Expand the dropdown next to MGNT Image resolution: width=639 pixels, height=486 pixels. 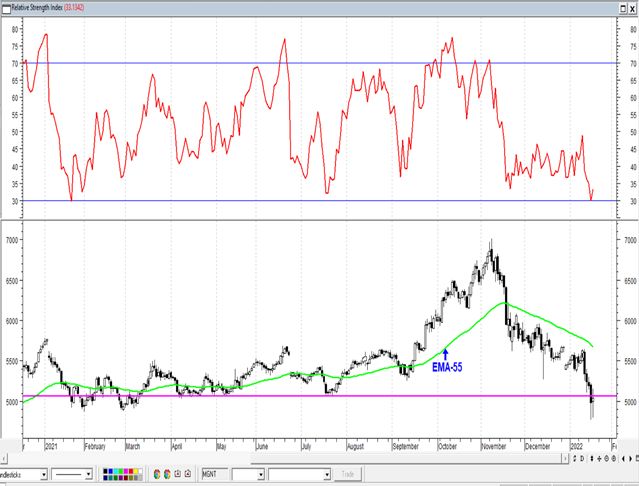[261, 475]
